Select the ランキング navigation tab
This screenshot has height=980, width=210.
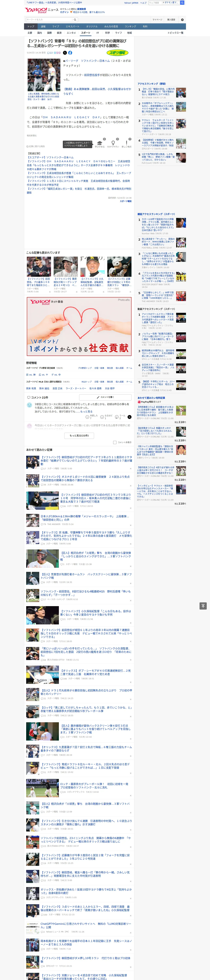pos(130,27)
